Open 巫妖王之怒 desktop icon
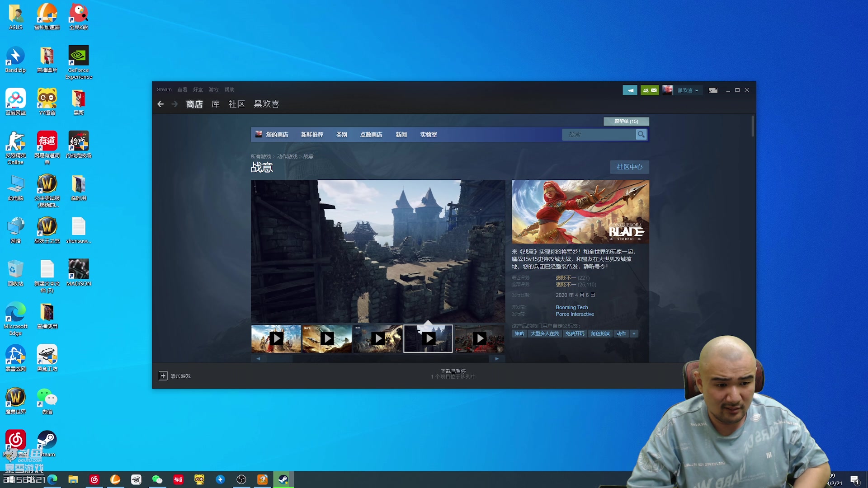The width and height of the screenshot is (868, 488). point(47,230)
